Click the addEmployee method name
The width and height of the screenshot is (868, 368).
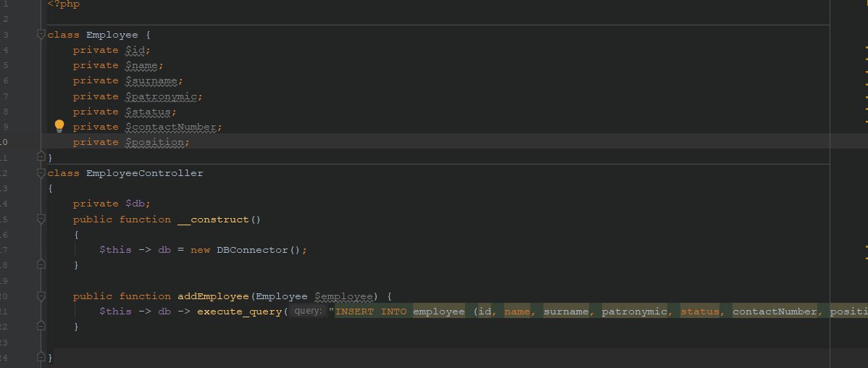click(x=213, y=296)
